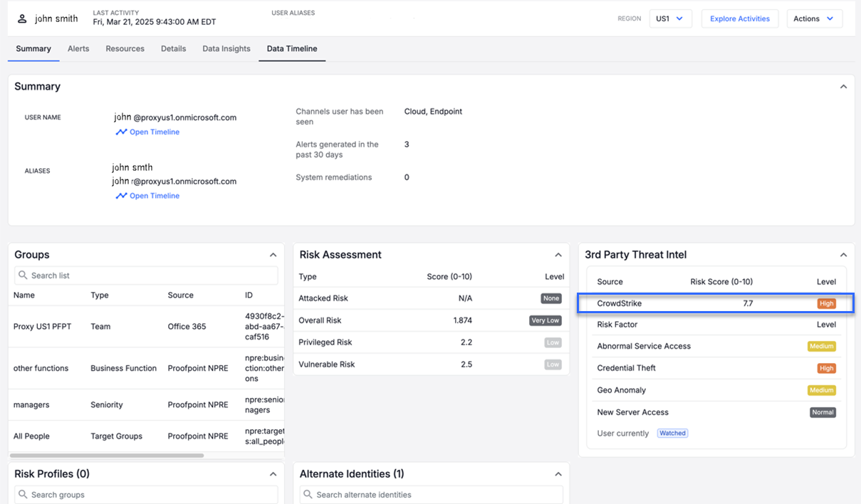
Task: Collapse the Groups panel
Action: point(273,255)
